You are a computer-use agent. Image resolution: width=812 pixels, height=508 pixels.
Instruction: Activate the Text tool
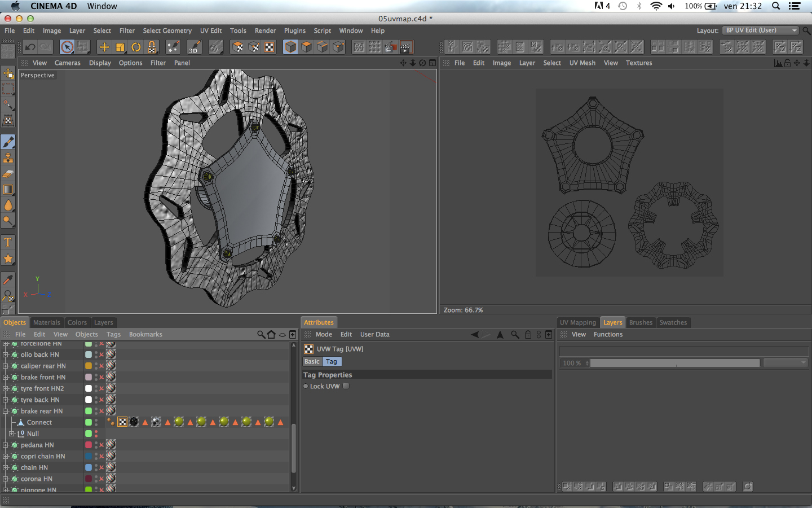(8, 243)
